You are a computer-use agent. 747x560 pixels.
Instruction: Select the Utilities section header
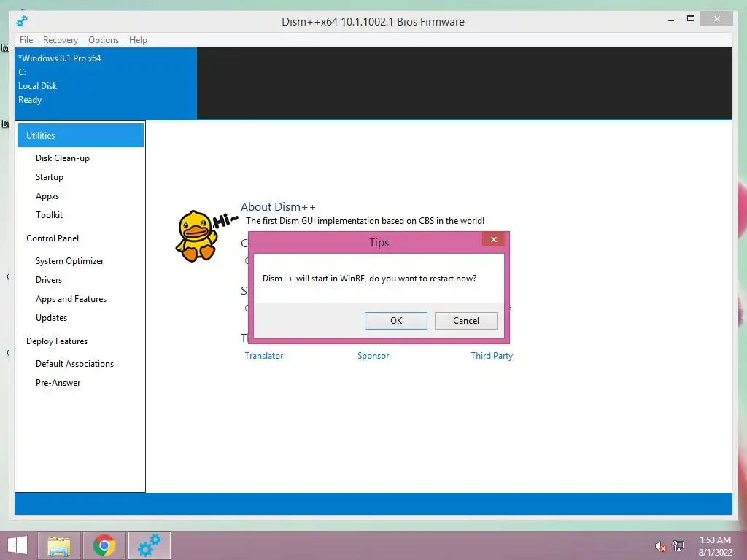pos(80,135)
